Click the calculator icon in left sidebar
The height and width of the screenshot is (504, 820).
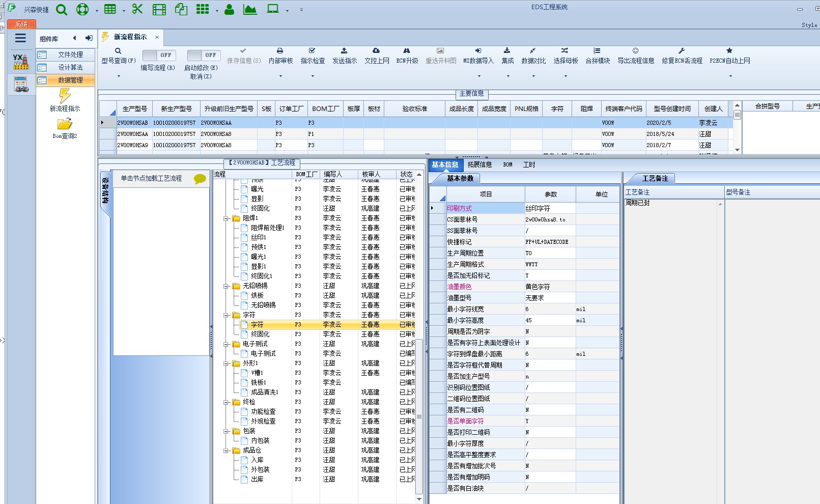pyautogui.click(x=21, y=85)
